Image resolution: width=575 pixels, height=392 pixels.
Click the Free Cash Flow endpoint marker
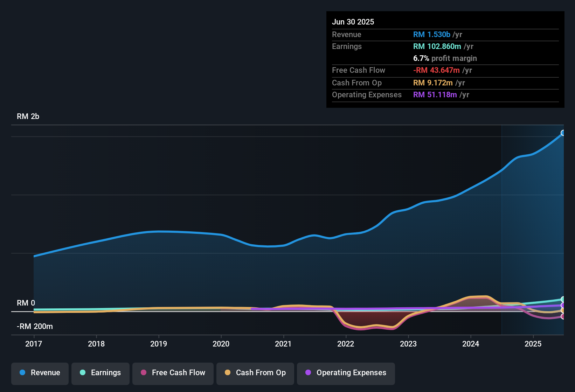(563, 316)
